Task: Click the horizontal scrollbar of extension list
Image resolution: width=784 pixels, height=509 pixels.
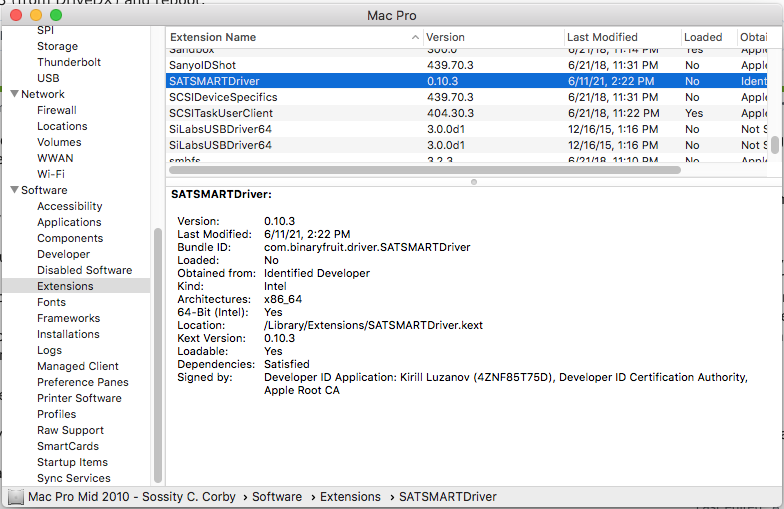Action: pyautogui.click(x=425, y=170)
